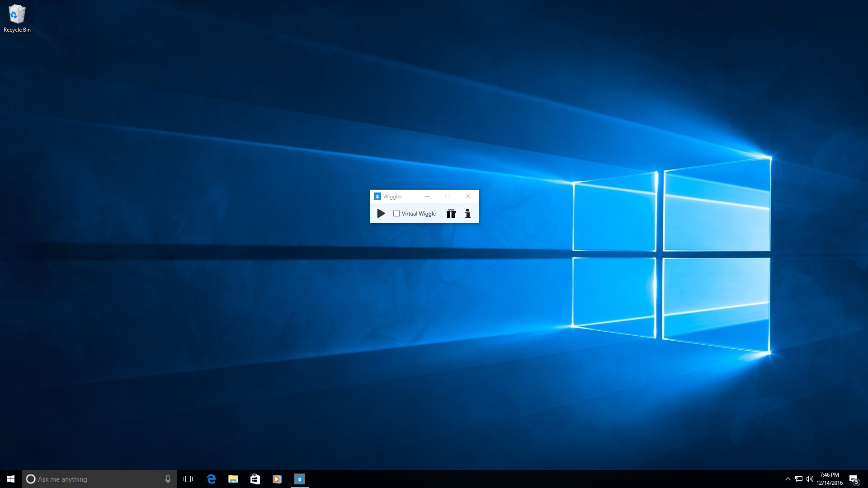Start wiggling with the play button
Viewport: 868px width, 488px height.
click(x=381, y=213)
